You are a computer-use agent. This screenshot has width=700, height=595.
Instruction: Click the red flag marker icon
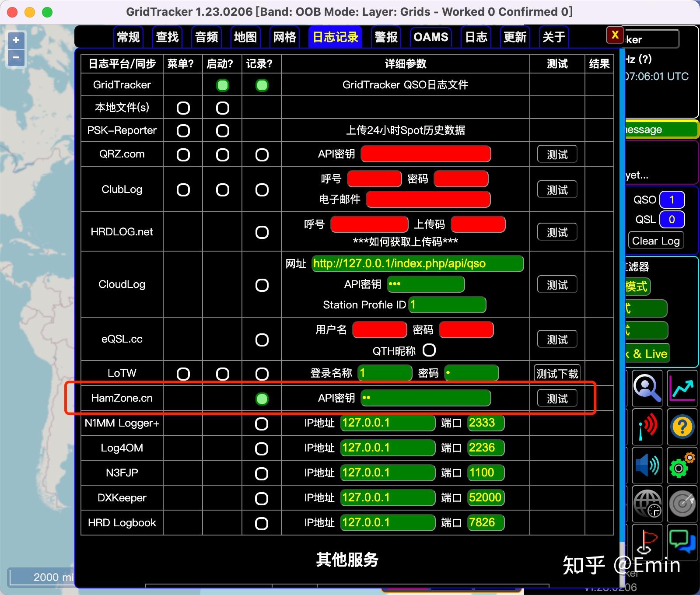click(647, 542)
